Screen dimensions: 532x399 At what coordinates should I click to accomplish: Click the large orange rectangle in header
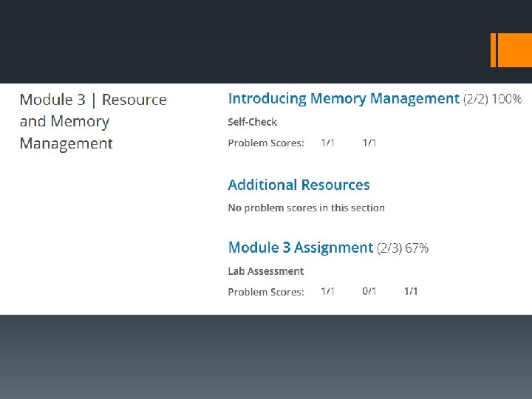click(x=515, y=50)
